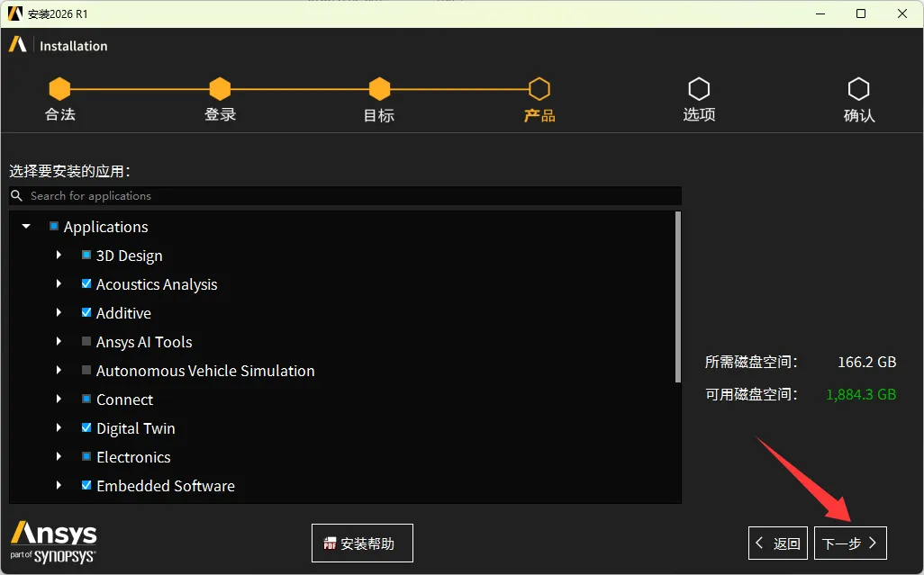Select the Applications tree label
Image resolution: width=924 pixels, height=575 pixels.
point(106,227)
